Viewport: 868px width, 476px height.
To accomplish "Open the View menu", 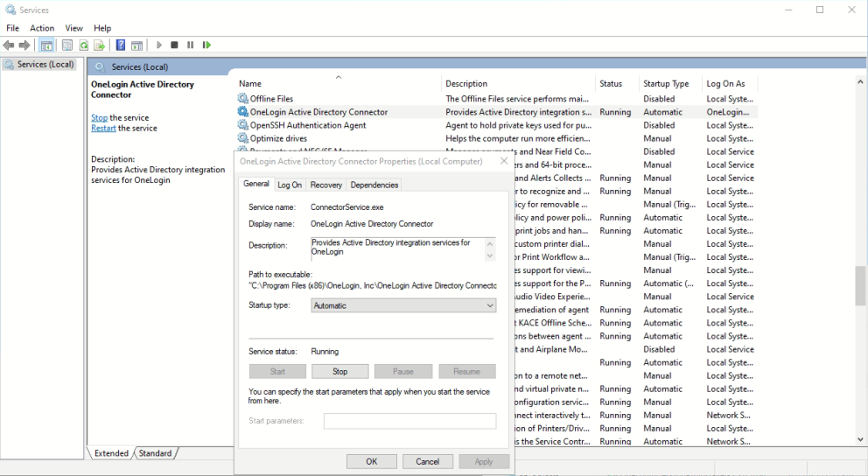I will click(74, 28).
